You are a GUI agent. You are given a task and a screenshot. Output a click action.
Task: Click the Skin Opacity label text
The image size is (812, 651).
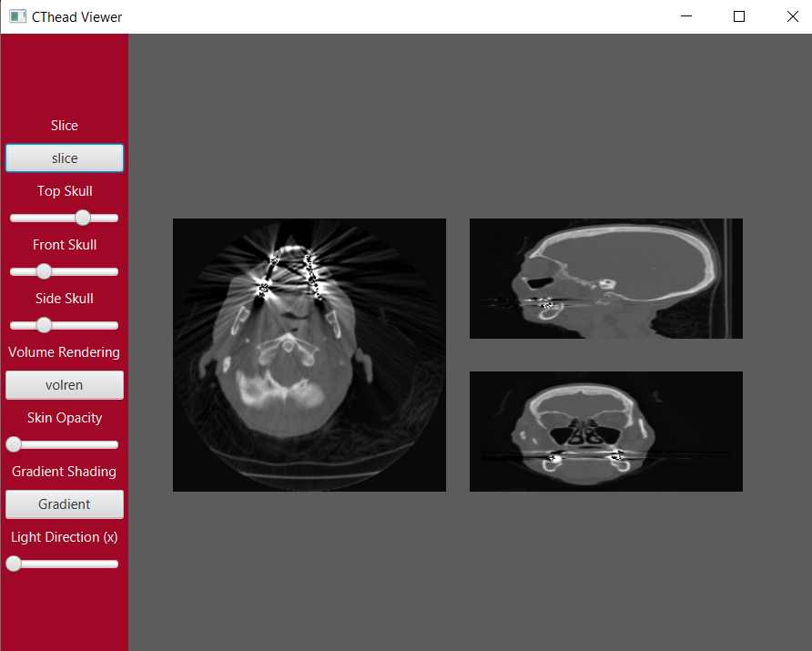coord(64,417)
